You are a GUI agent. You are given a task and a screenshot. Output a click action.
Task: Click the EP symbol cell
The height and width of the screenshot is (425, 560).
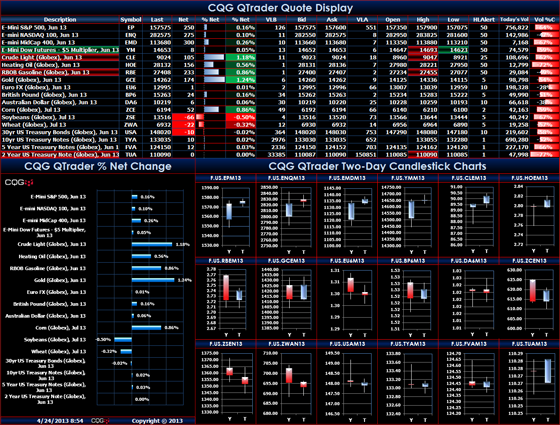click(x=131, y=28)
